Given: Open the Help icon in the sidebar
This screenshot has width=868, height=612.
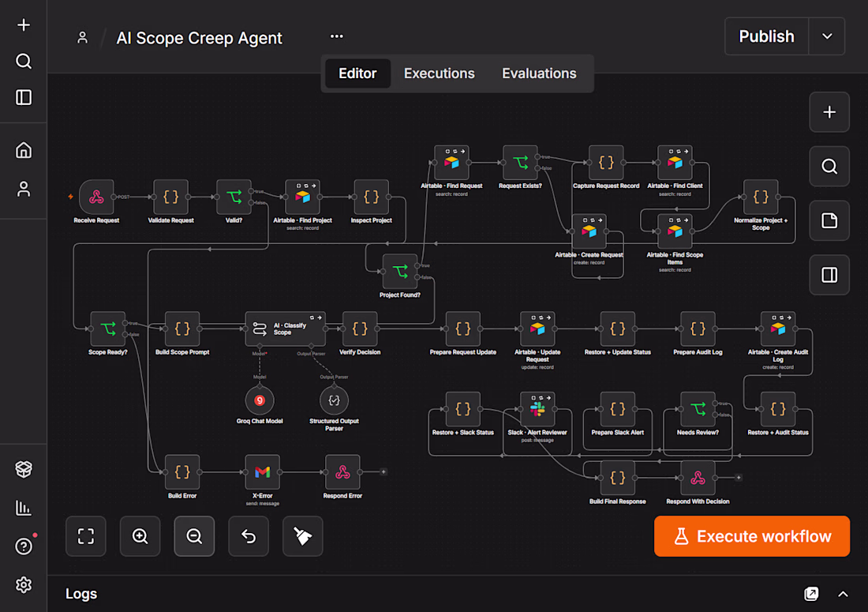Looking at the screenshot, I should pyautogui.click(x=23, y=546).
